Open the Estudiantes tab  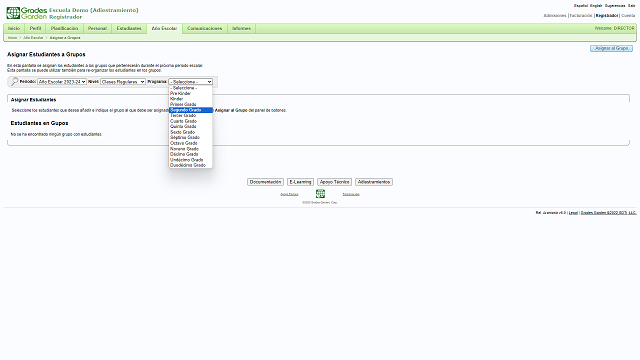click(129, 28)
